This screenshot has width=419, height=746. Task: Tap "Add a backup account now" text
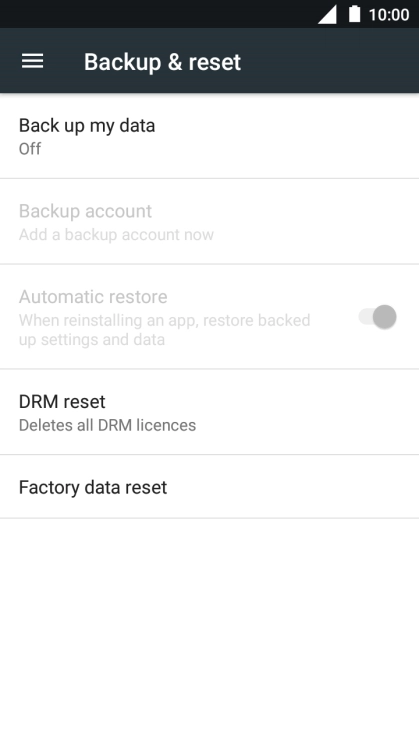(x=117, y=235)
